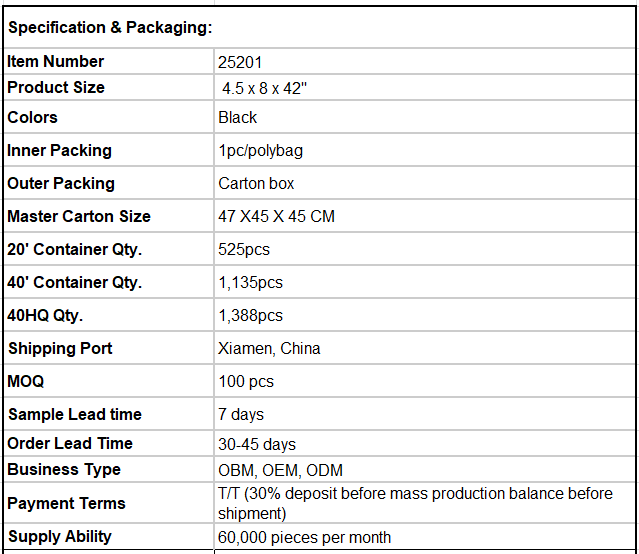Select the 7 days sample lead time
Image resolution: width=639 pixels, height=554 pixels.
(x=424, y=414)
